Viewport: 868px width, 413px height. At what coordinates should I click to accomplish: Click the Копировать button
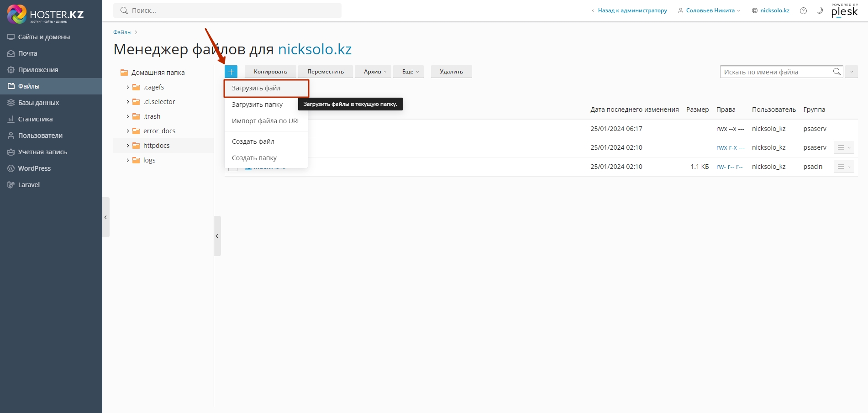click(x=270, y=72)
